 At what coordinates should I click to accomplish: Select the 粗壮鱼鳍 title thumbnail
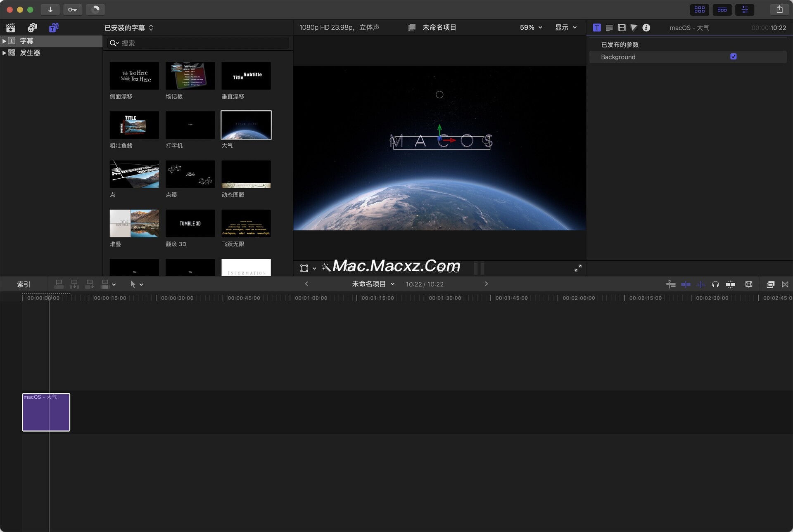click(134, 125)
